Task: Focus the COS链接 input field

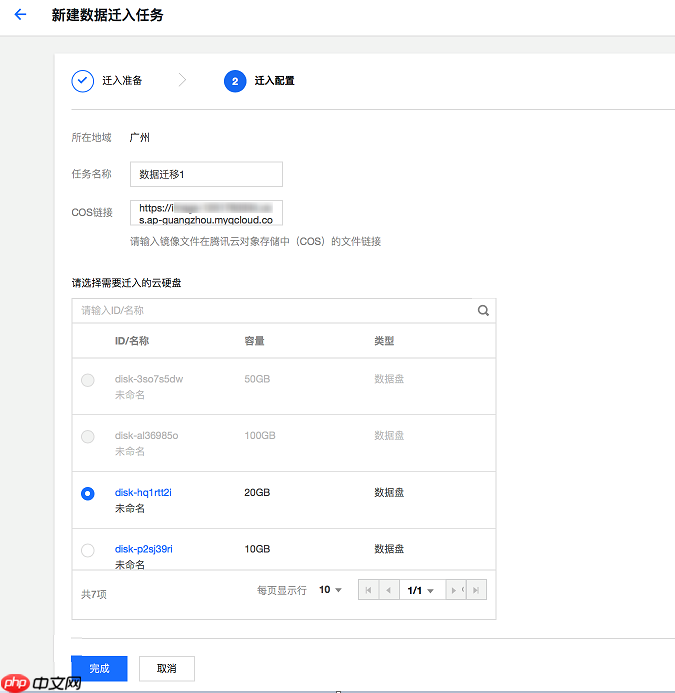Action: (206, 213)
